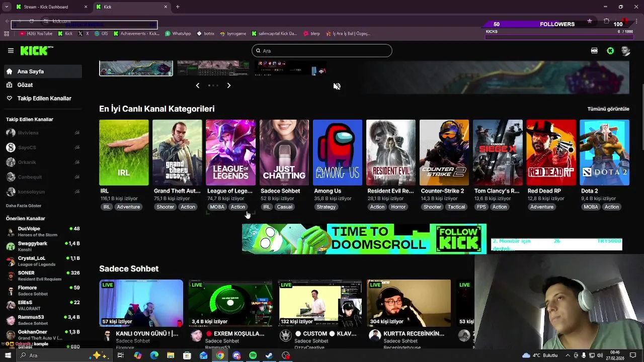
Task: Click the Time to Doomscroll banner
Action: 364,239
